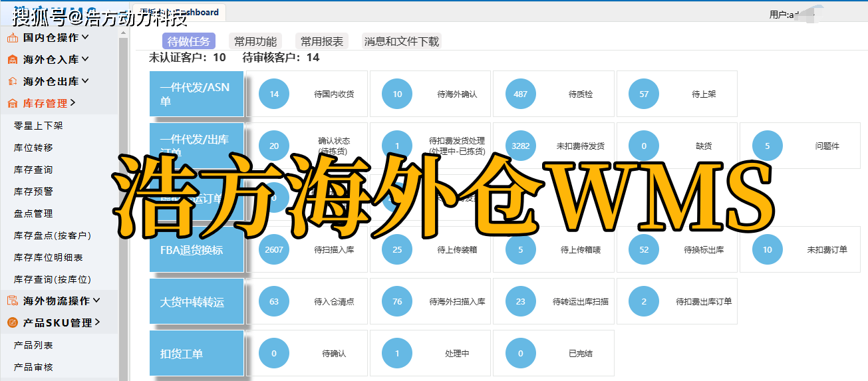Image resolution: width=868 pixels, height=381 pixels.
Task: Open the 2607 待扫描入库 card
Action: click(x=307, y=249)
